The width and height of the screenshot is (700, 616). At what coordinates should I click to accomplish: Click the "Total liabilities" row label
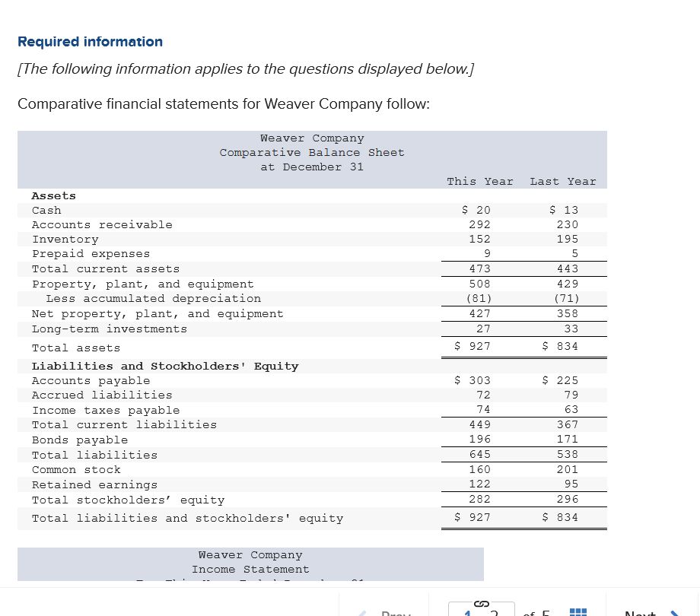[94, 455]
